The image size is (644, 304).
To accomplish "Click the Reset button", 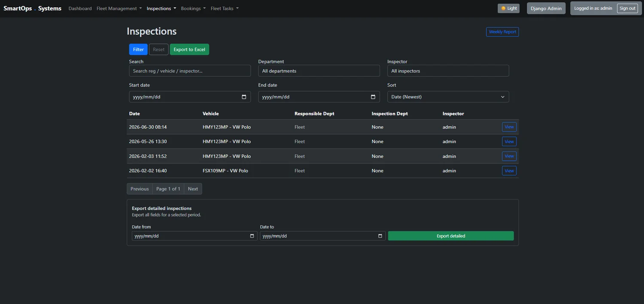I will tap(158, 49).
